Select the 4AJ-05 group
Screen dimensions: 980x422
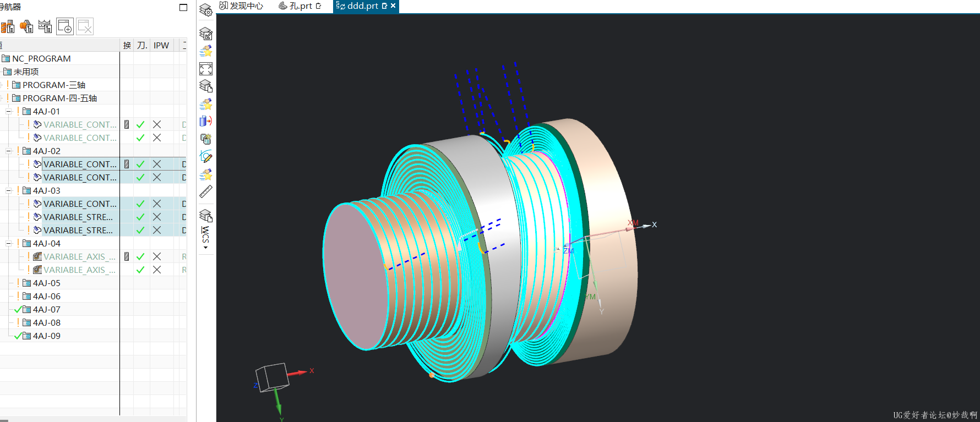[47, 283]
